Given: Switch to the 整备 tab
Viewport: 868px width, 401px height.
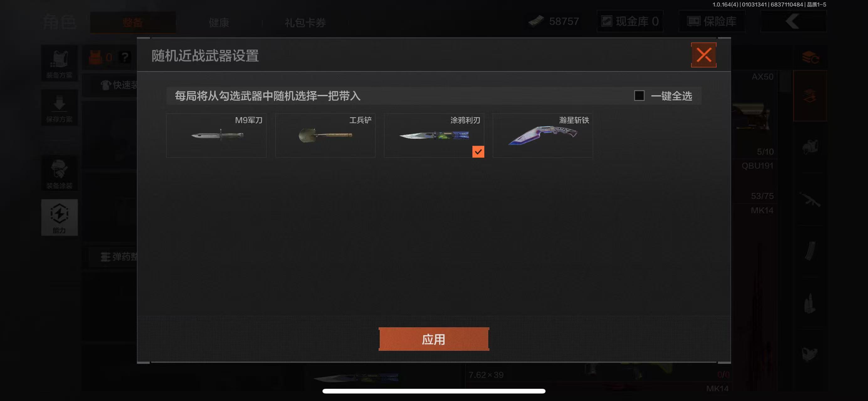Looking at the screenshot, I should pyautogui.click(x=133, y=23).
